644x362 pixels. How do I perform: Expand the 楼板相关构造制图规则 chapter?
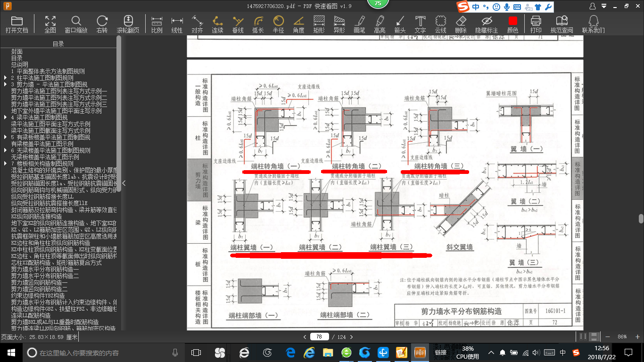[x=5, y=164]
